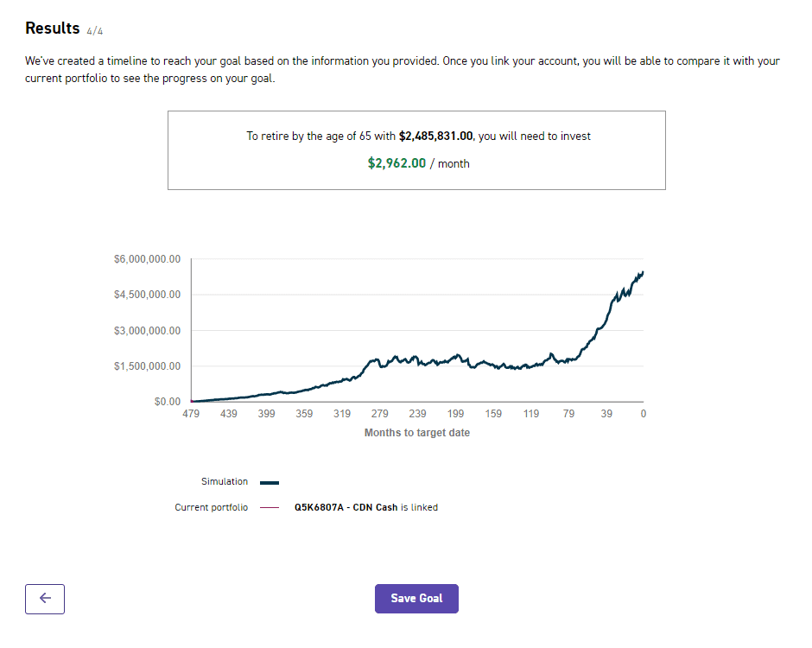Select the Simulation legend label
Image resolution: width=812 pixels, height=648 pixels.
[225, 482]
